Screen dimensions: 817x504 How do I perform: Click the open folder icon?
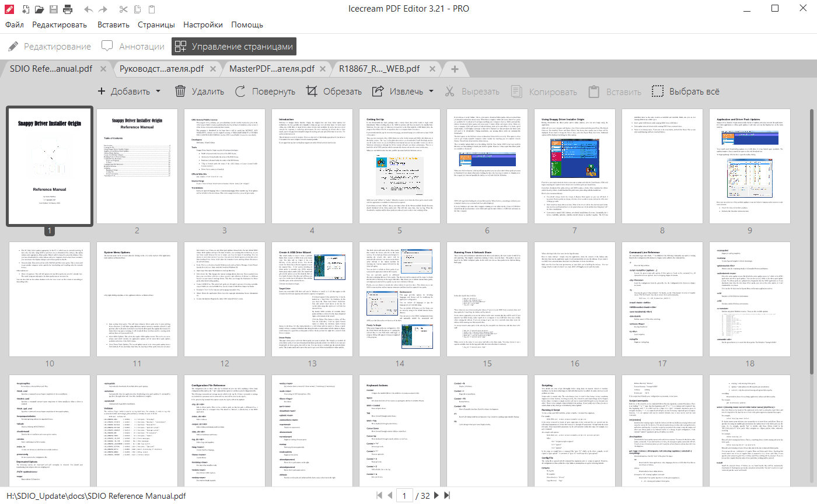(39, 9)
